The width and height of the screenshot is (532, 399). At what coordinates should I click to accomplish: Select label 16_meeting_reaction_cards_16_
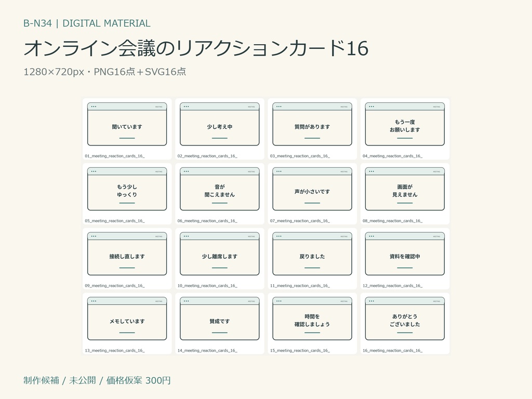[x=393, y=351]
